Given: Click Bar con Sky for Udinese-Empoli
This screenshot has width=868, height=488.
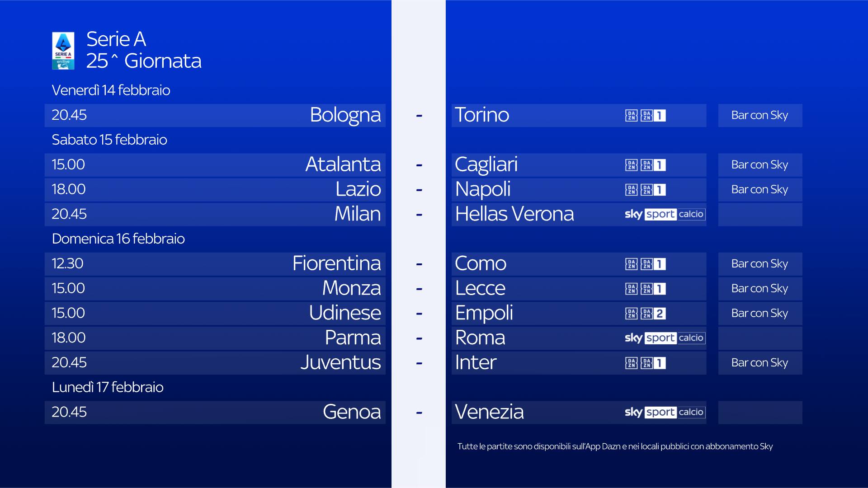Looking at the screenshot, I should [x=759, y=314].
